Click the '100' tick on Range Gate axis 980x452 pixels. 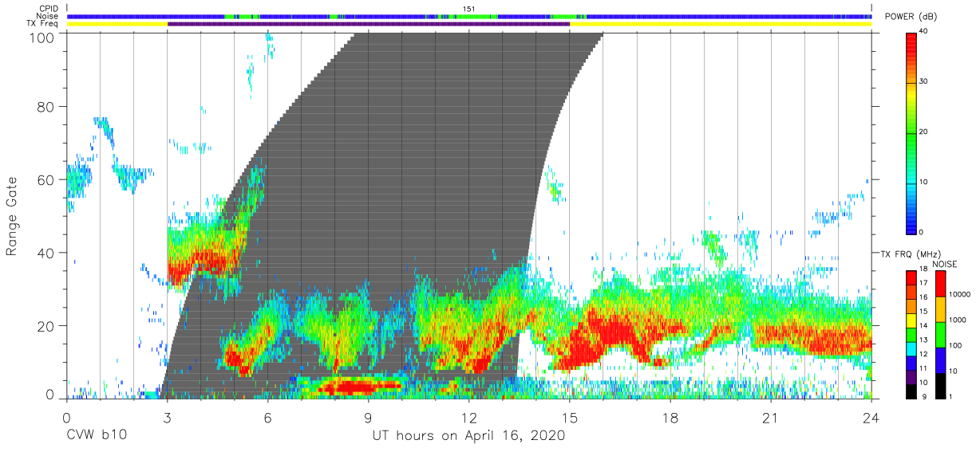[42, 37]
